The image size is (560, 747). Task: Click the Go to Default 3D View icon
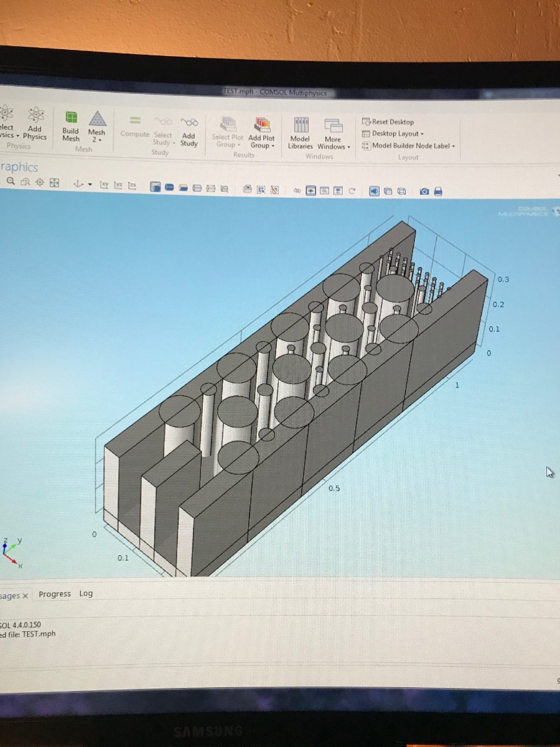pos(78,184)
